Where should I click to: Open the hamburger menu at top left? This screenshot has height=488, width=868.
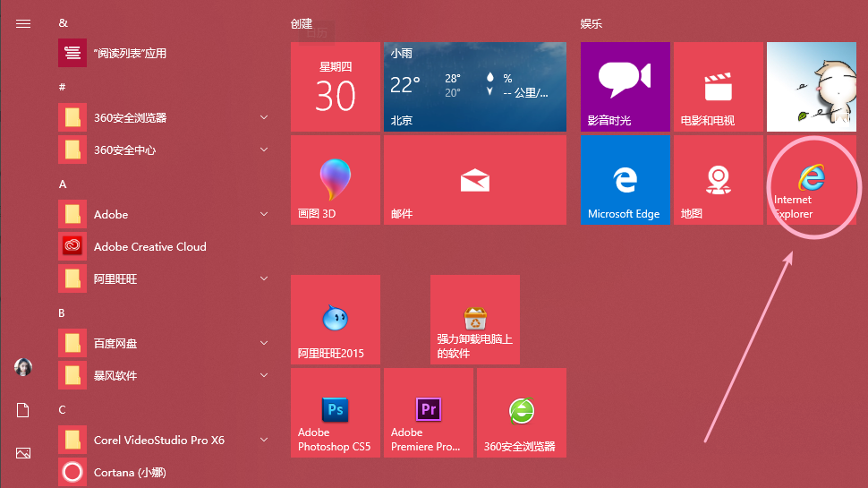point(23,23)
